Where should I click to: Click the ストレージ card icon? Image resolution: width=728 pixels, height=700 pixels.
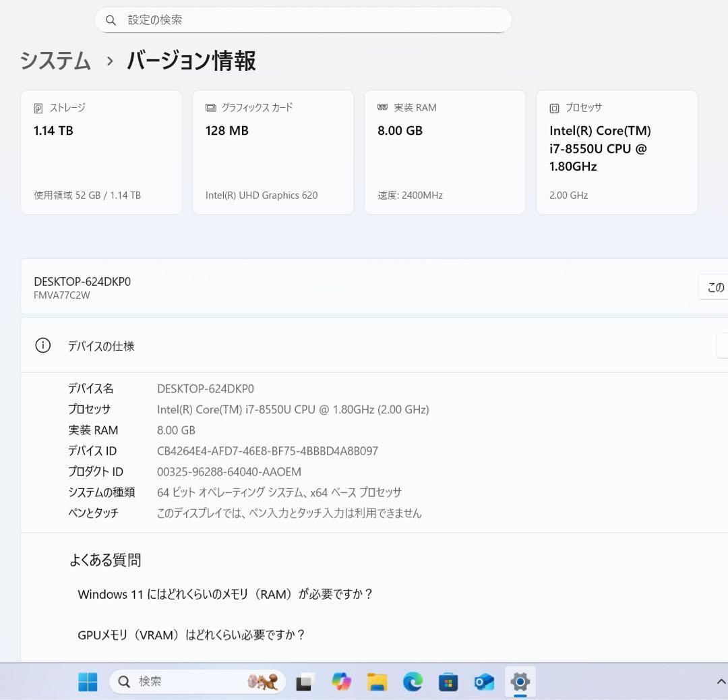[37, 107]
